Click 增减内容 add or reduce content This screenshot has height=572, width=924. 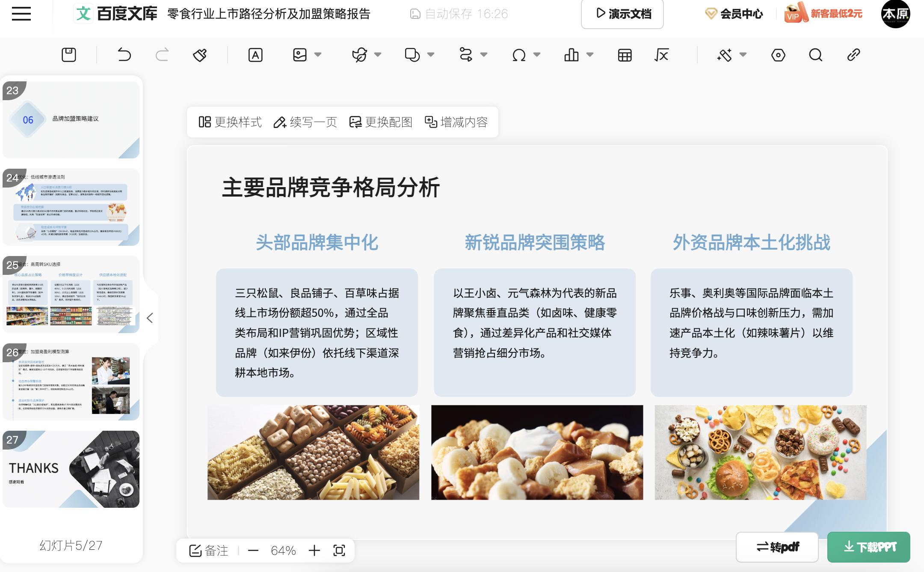pyautogui.click(x=456, y=122)
